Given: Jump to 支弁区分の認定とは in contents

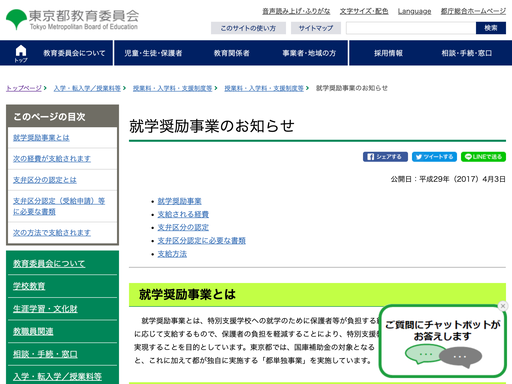Looking at the screenshot, I should [x=45, y=180].
